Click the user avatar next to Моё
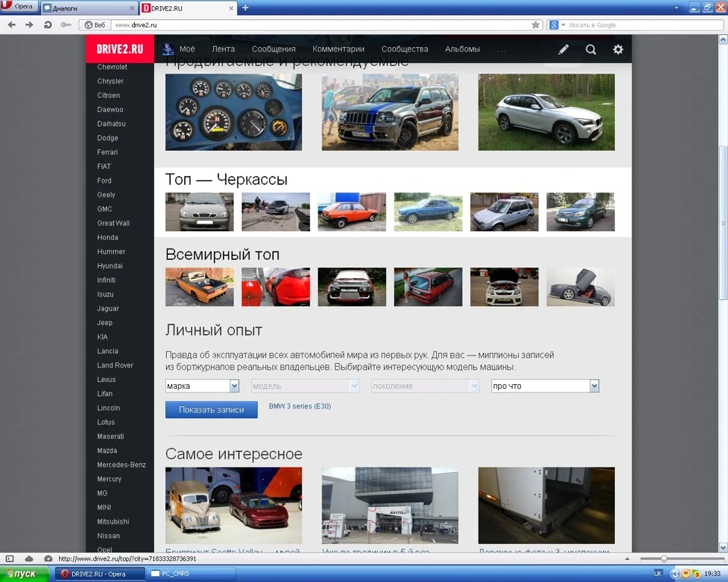The width and height of the screenshot is (728, 582). pyautogui.click(x=168, y=48)
